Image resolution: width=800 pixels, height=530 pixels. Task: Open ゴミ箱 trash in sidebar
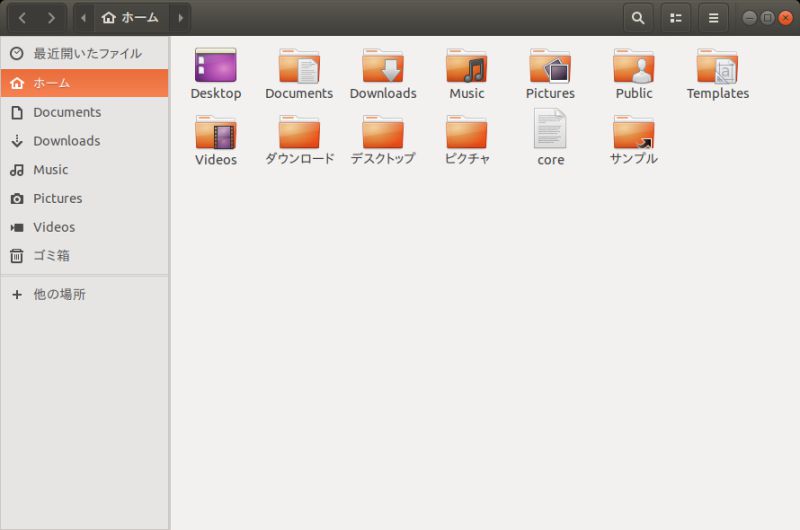pyautogui.click(x=85, y=256)
